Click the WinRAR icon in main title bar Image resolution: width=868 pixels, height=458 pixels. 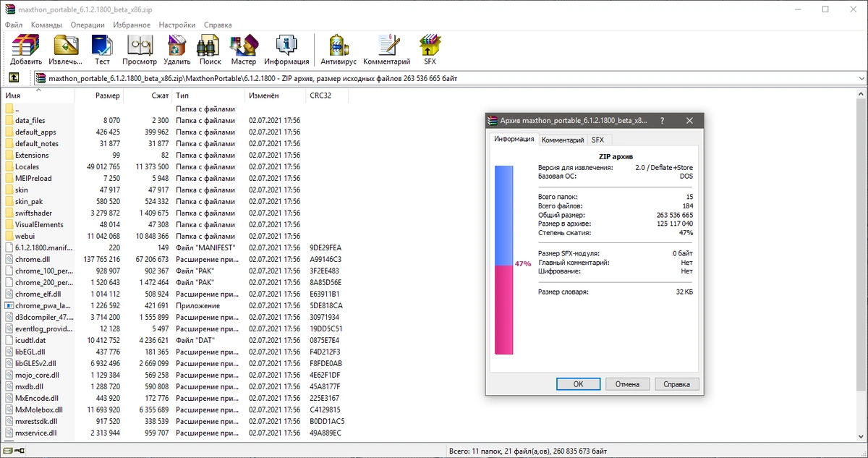pos(10,9)
